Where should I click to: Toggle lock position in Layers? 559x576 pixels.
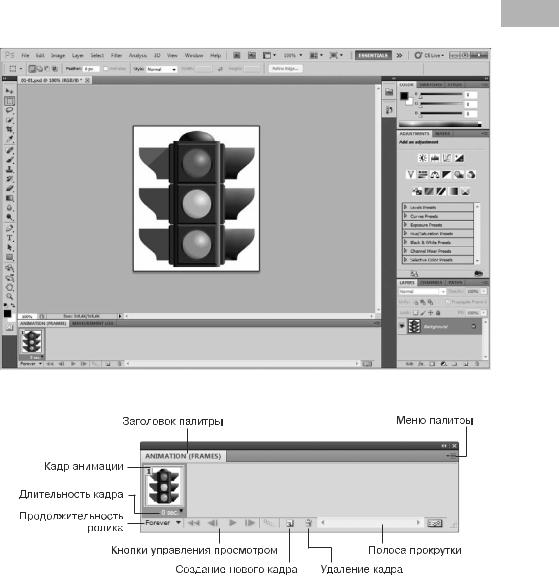coord(430,313)
